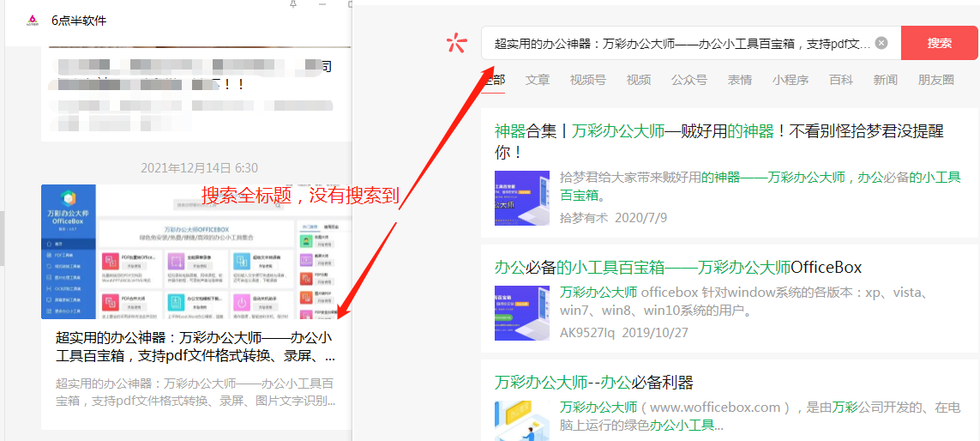Image resolution: width=980 pixels, height=441 pixels.
Task: Switch to the 朋友圈 tab
Action: pyautogui.click(x=936, y=80)
